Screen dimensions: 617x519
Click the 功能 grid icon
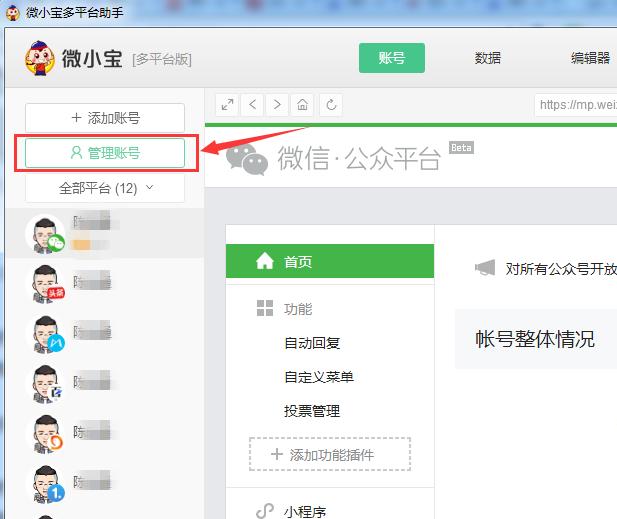coord(265,308)
